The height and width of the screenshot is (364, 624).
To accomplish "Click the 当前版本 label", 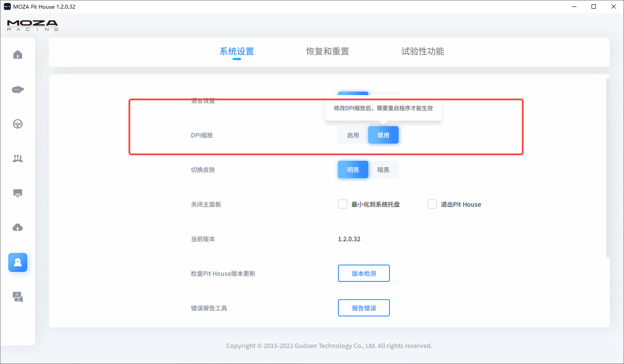I will [x=203, y=239].
